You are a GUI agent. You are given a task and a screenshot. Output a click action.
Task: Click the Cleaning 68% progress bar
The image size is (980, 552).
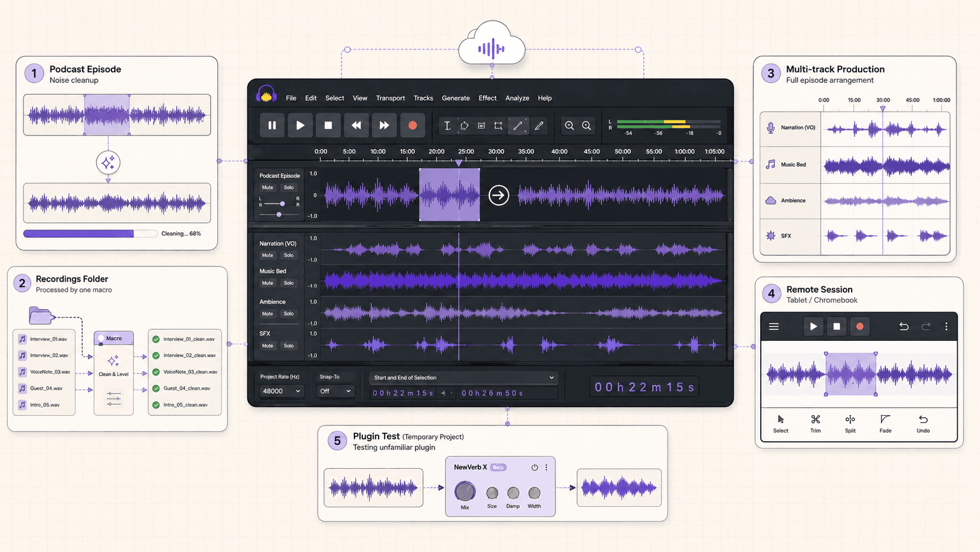90,233
